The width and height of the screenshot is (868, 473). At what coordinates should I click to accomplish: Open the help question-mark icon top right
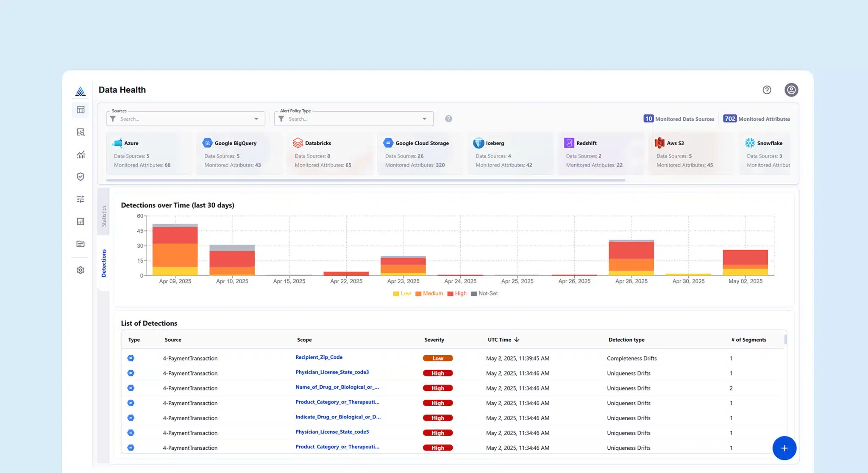coord(767,90)
